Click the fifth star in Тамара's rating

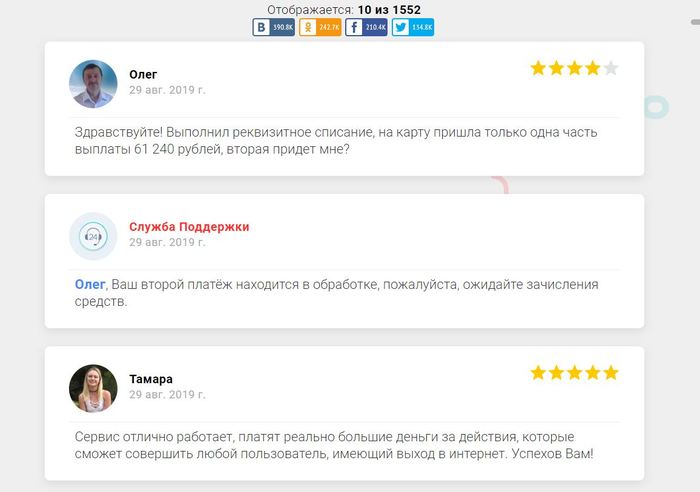[x=611, y=372]
